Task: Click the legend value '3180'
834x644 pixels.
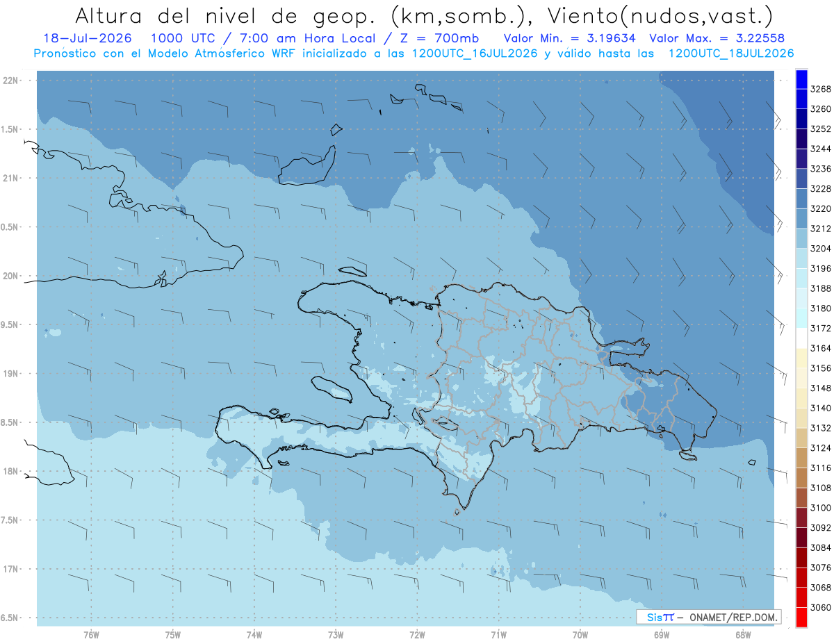Action: [821, 308]
